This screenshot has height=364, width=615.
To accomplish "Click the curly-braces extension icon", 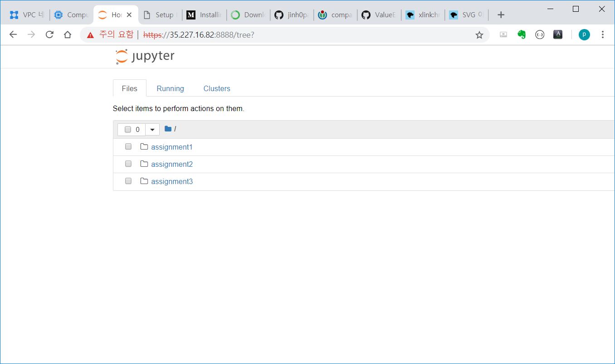I will click(x=540, y=34).
